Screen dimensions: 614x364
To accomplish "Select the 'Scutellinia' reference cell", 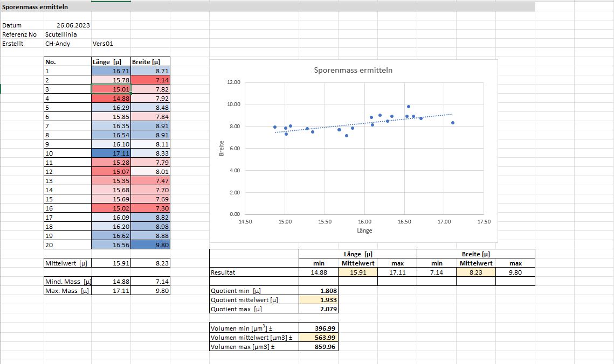I will pos(61,34).
